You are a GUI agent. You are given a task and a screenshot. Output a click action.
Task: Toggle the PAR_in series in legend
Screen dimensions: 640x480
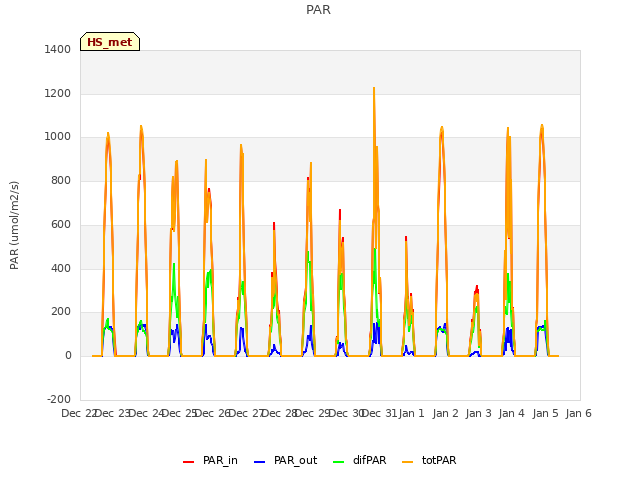pyautogui.click(x=210, y=460)
